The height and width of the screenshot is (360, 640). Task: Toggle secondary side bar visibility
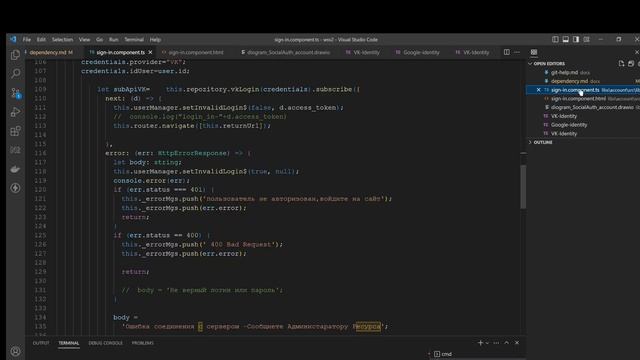click(576, 39)
